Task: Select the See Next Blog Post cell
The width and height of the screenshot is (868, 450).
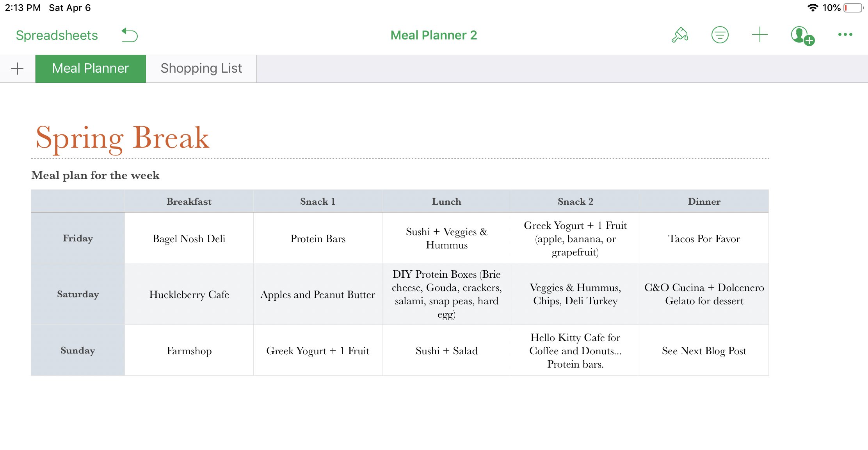Action: point(704,350)
